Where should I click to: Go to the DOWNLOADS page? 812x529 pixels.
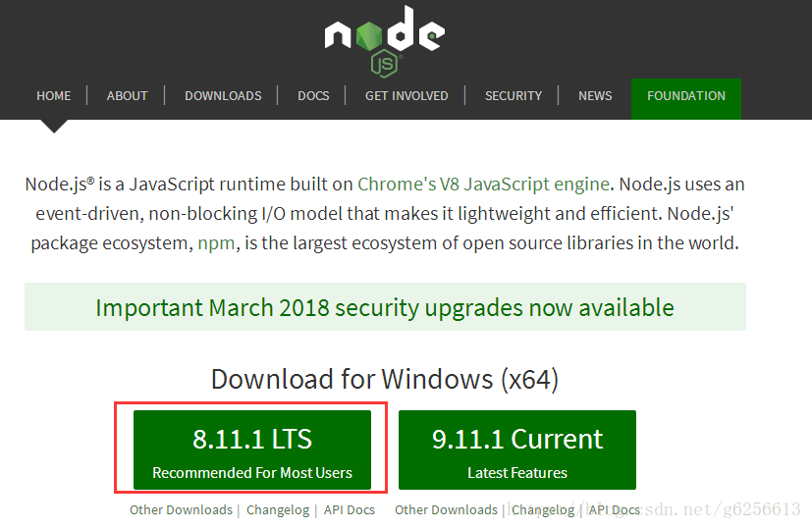223,96
